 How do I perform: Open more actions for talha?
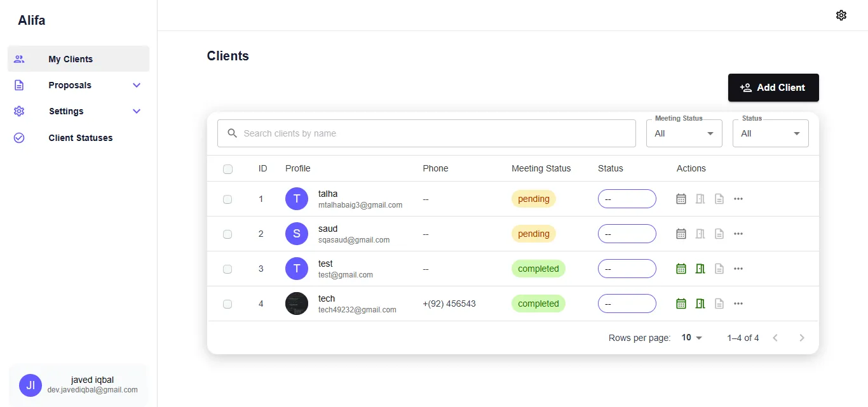pos(738,199)
